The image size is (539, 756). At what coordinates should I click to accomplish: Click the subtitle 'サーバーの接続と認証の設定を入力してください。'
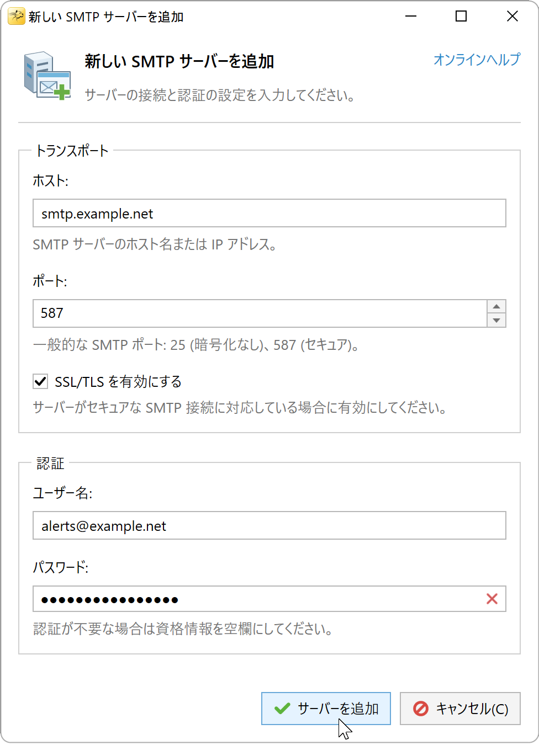(x=220, y=95)
